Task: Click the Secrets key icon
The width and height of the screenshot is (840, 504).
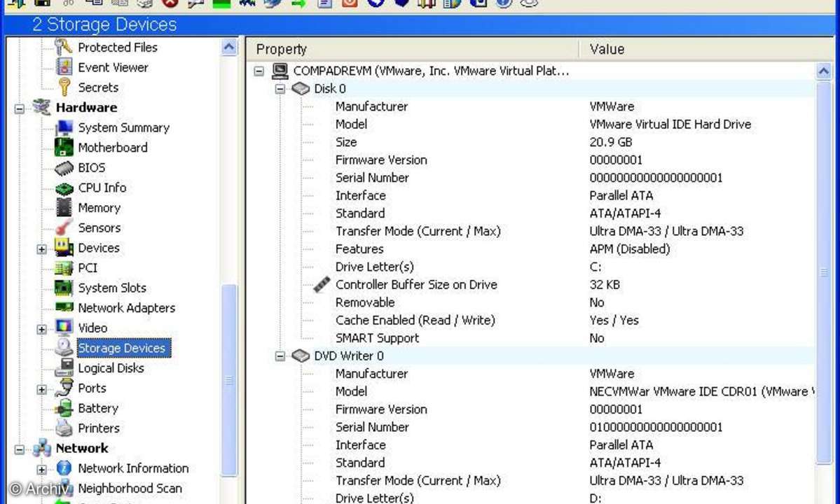Action: [64, 87]
